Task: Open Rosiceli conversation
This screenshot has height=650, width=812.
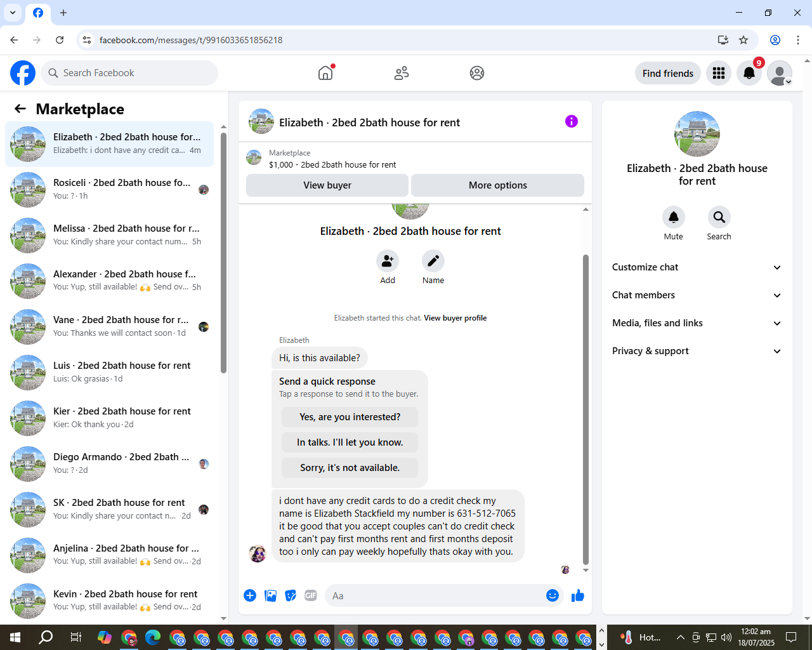Action: click(110, 190)
